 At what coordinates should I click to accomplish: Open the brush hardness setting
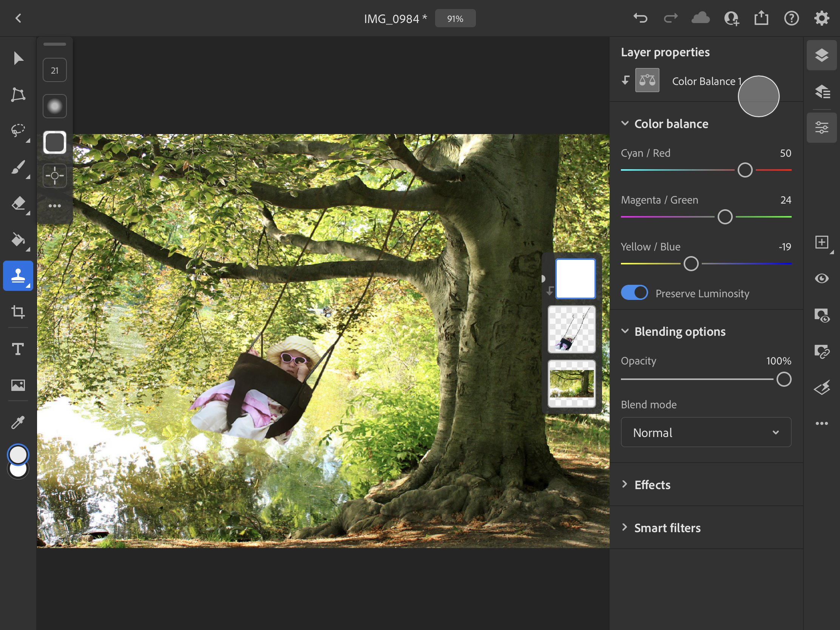coord(55,107)
